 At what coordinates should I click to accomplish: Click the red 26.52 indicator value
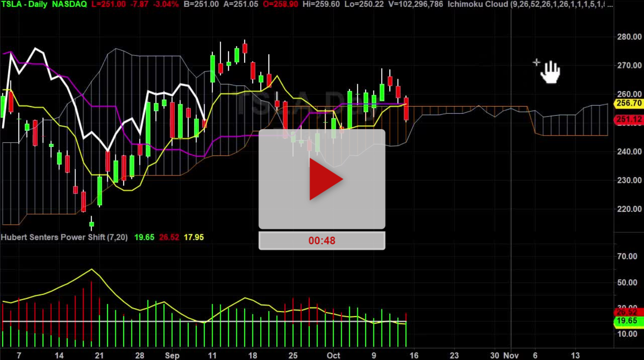pyautogui.click(x=169, y=237)
